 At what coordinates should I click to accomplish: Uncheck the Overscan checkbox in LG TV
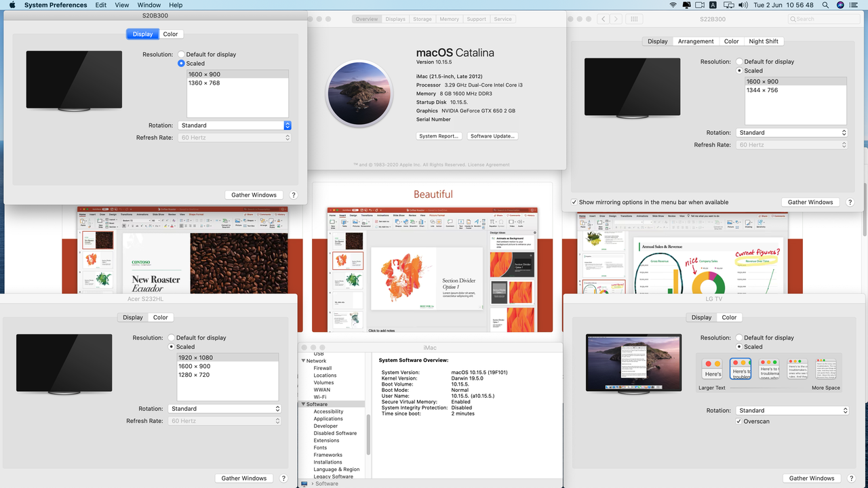(x=739, y=422)
